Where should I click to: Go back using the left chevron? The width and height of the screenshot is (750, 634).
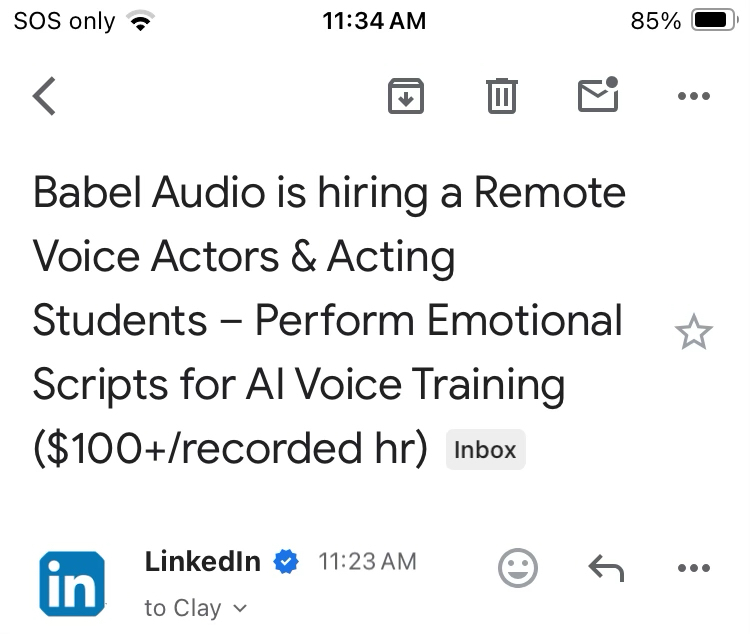44,97
